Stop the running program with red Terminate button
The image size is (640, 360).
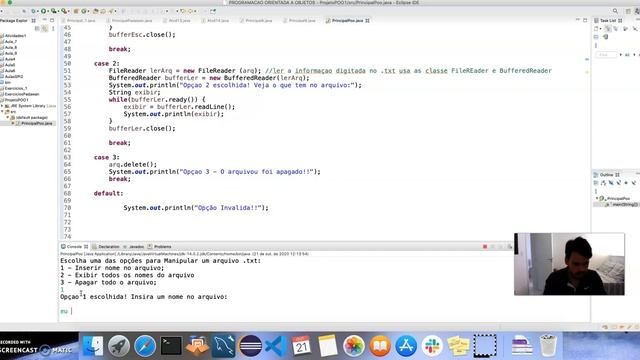click(485, 247)
